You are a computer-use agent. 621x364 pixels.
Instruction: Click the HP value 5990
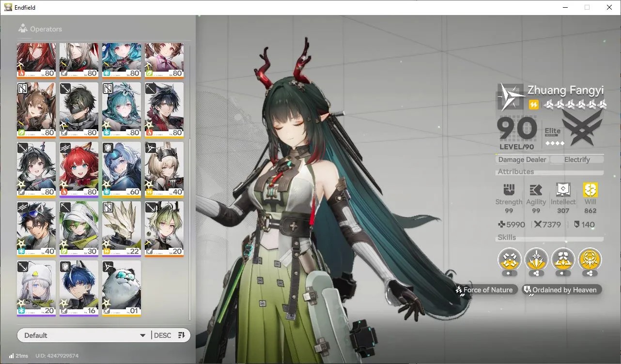click(x=515, y=225)
